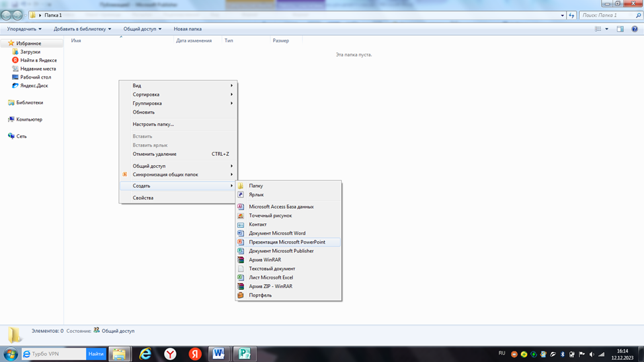Image resolution: width=644 pixels, height=362 pixels.
Task: Select Лист Microsoft Excel from submenu
Action: coord(270,277)
